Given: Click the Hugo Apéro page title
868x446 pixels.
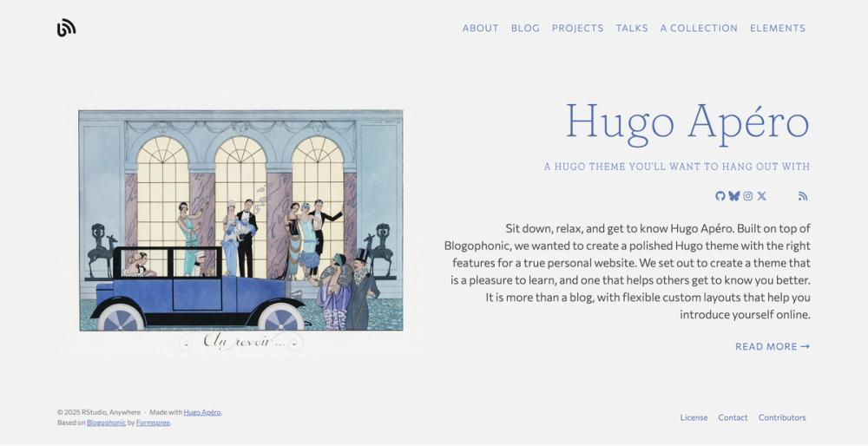Looking at the screenshot, I should [x=687, y=123].
